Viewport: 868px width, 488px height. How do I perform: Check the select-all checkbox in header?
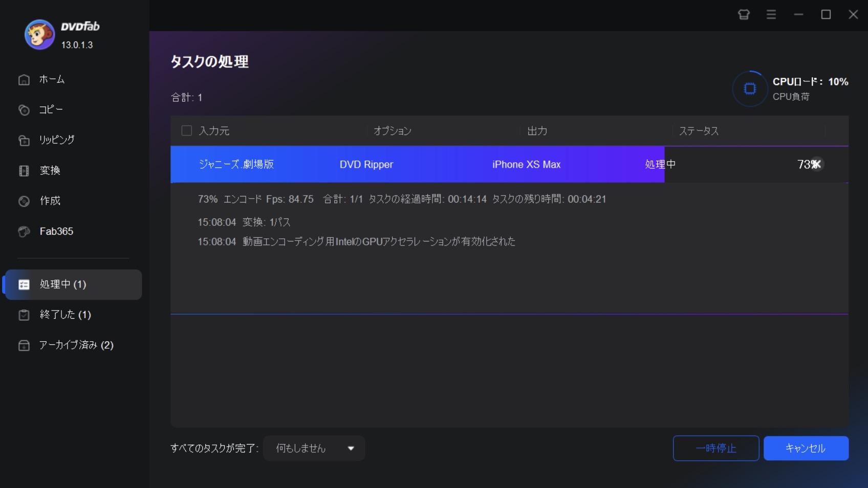[187, 130]
